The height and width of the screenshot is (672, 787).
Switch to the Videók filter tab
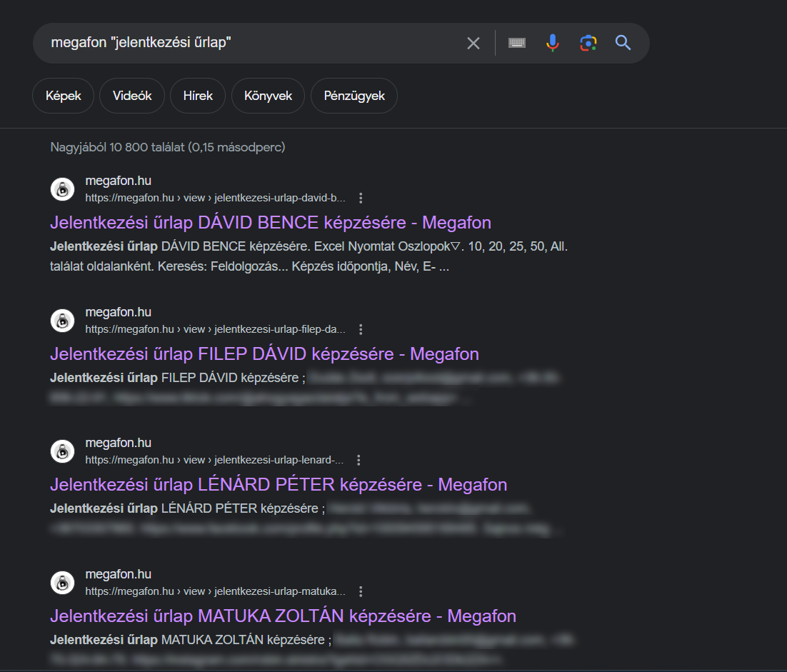pyautogui.click(x=132, y=96)
